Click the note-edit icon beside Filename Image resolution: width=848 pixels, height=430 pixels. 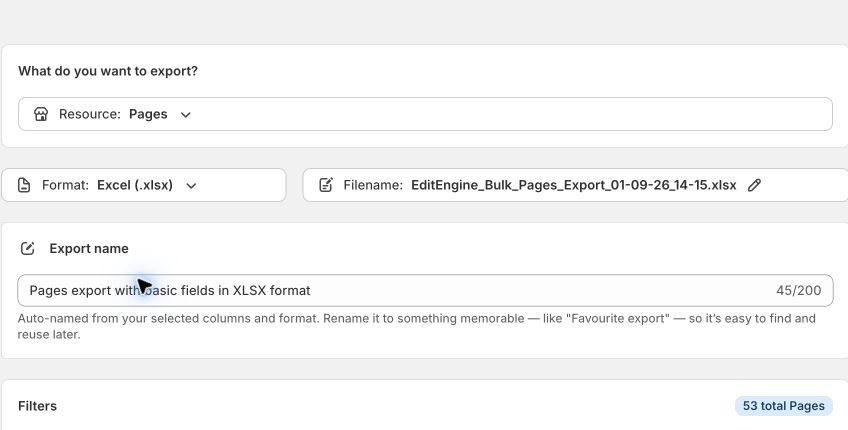pyautogui.click(x=326, y=185)
